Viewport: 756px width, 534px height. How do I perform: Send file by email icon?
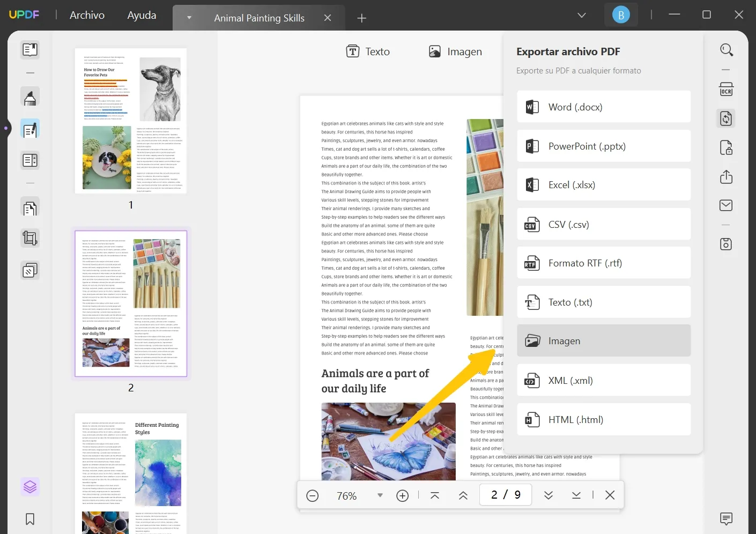[x=727, y=205]
